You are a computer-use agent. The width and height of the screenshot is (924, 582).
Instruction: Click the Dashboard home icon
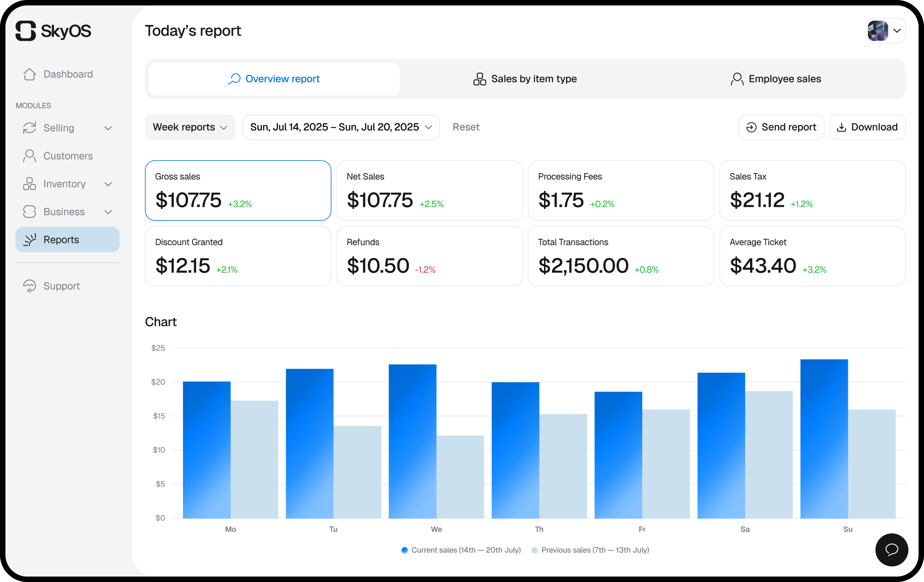(29, 74)
